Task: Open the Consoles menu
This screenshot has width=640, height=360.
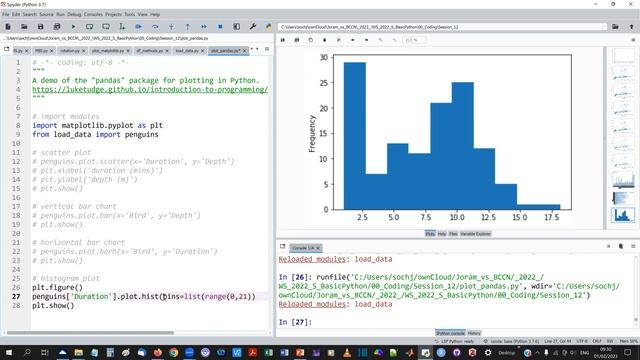Action: click(x=93, y=14)
